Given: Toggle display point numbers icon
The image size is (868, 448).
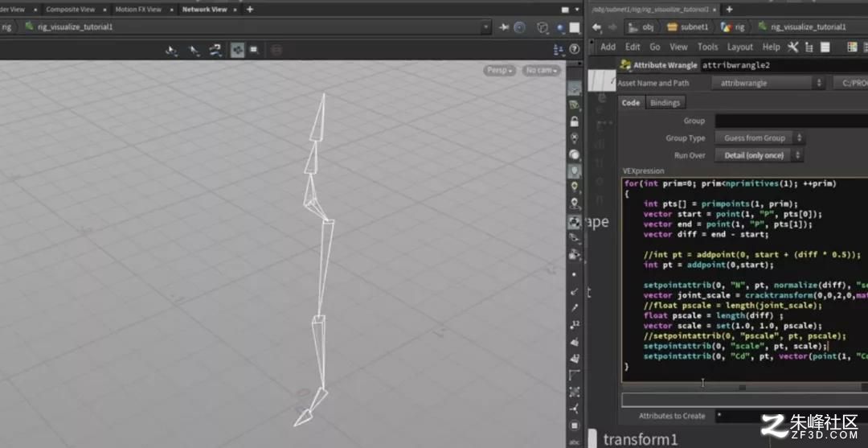Looking at the screenshot, I should (575, 324).
